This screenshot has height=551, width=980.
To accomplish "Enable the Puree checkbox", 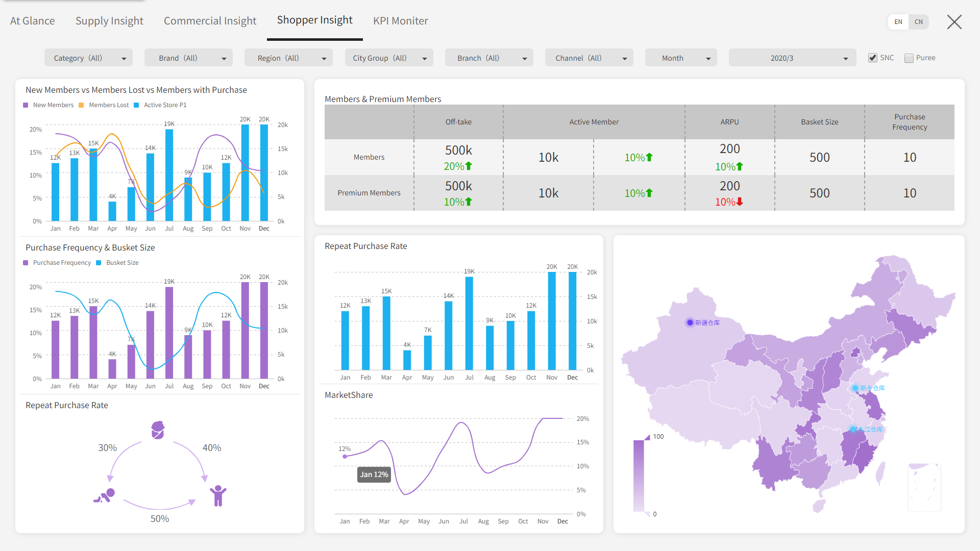I will pyautogui.click(x=909, y=58).
